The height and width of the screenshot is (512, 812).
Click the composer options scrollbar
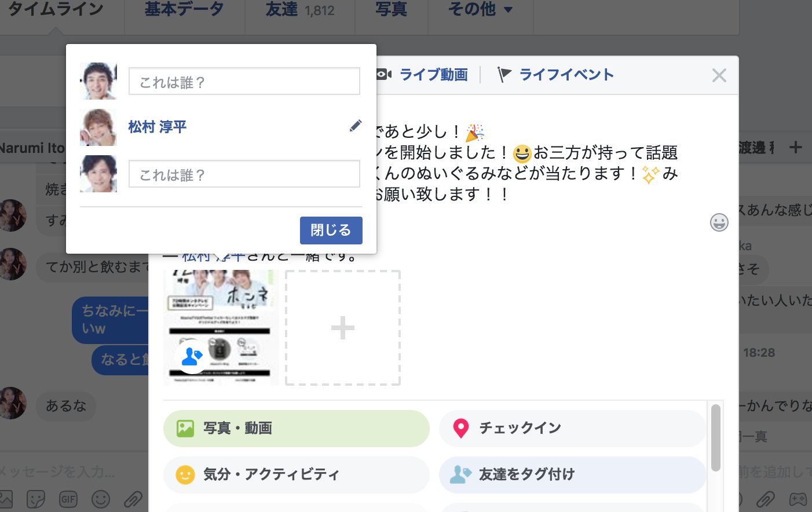716,438
